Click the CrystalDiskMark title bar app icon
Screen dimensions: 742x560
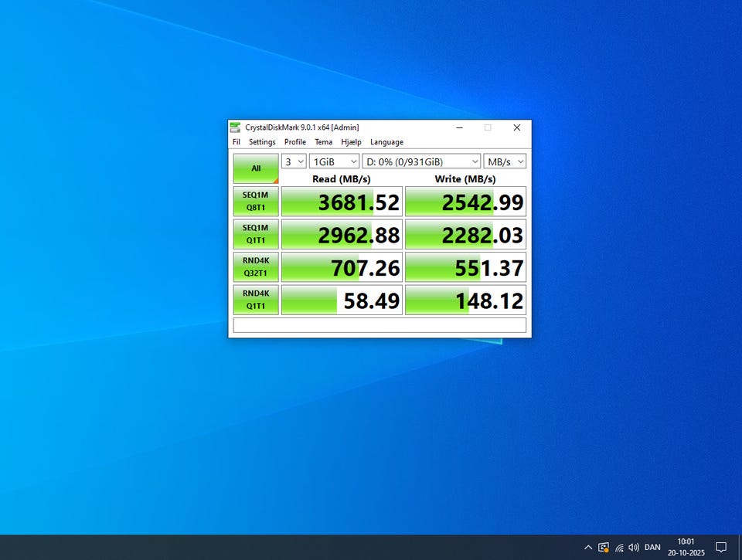tap(235, 127)
